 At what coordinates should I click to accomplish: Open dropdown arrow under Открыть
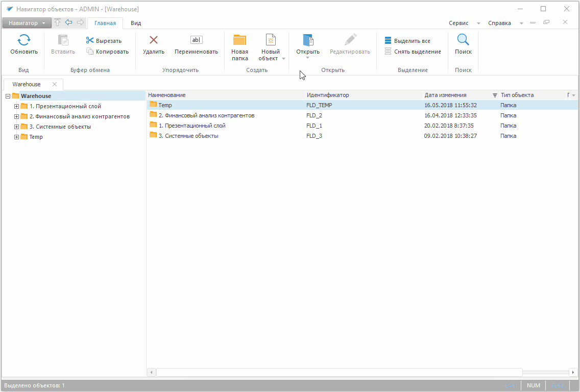(307, 58)
